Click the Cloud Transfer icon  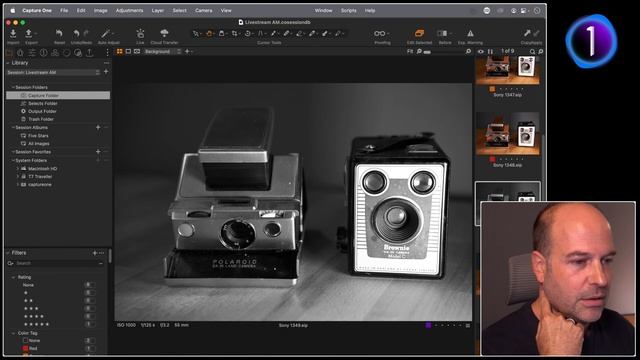[164, 33]
